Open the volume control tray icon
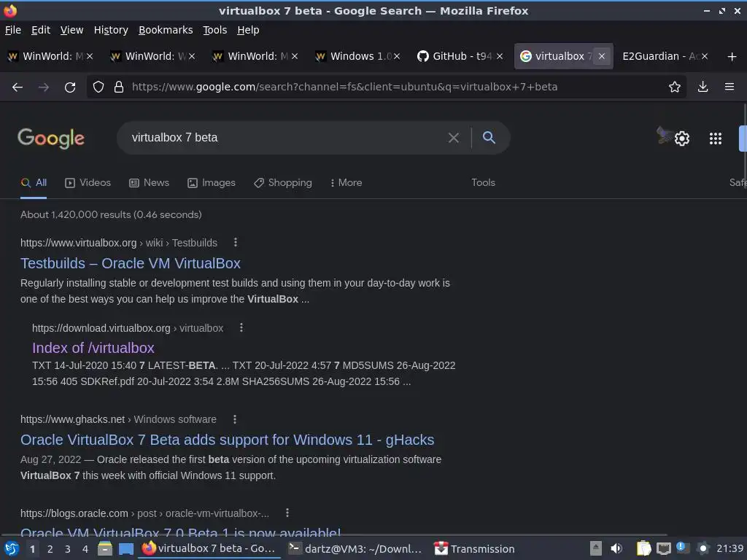The width and height of the screenshot is (747, 560). 616,548
